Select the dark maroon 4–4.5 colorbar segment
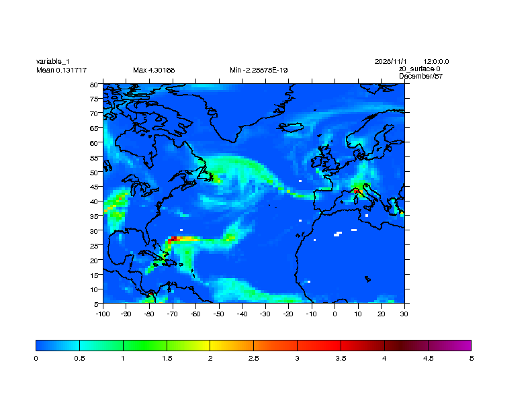Image resolution: width=532 pixels, height=411 pixels. pyautogui.click(x=406, y=345)
